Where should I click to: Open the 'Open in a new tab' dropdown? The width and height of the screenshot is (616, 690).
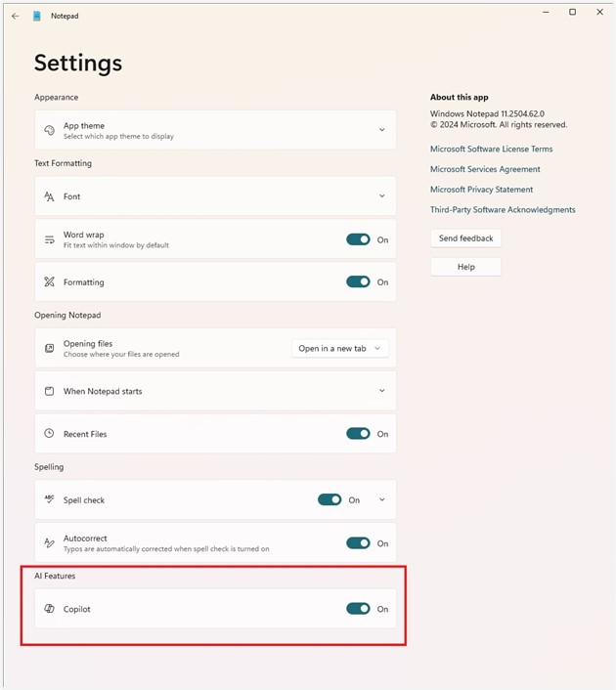[340, 348]
